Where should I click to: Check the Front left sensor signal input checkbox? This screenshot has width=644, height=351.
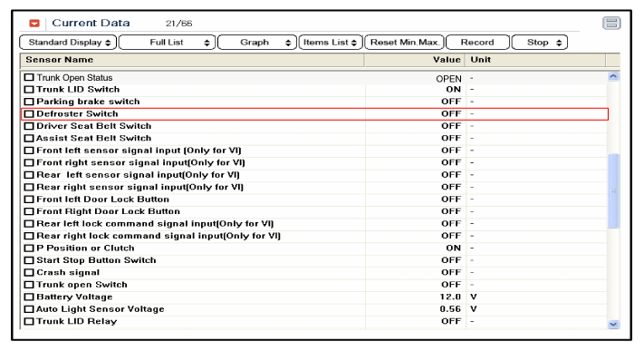click(x=29, y=151)
